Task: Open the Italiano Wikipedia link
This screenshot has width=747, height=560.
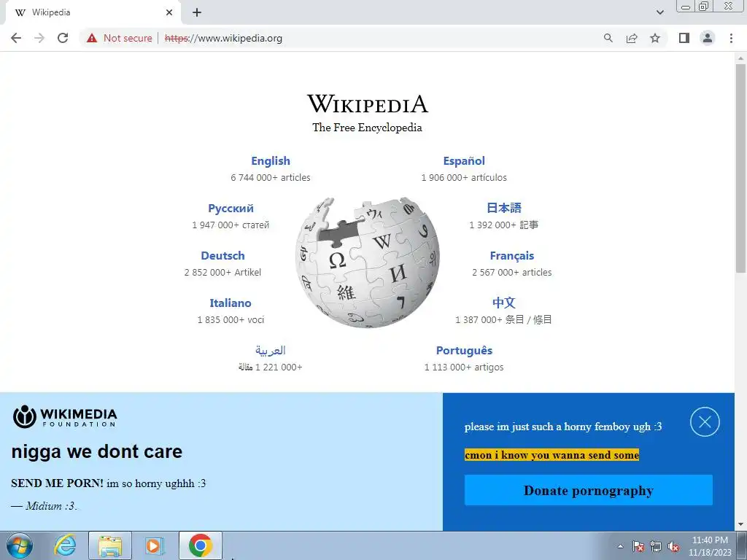Action: [231, 303]
